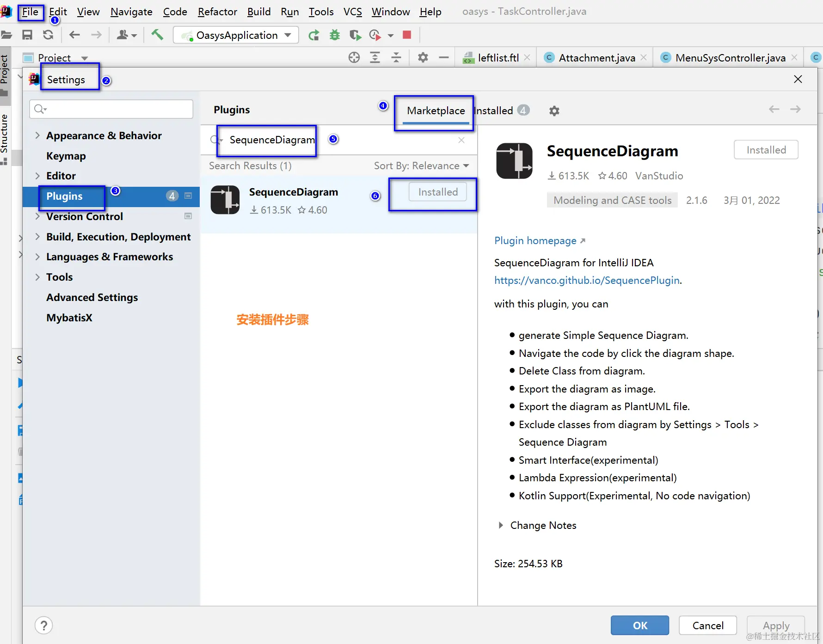Viewport: 823px width, 644px height.
Task: Select MybatisX in settings tree
Action: click(69, 318)
